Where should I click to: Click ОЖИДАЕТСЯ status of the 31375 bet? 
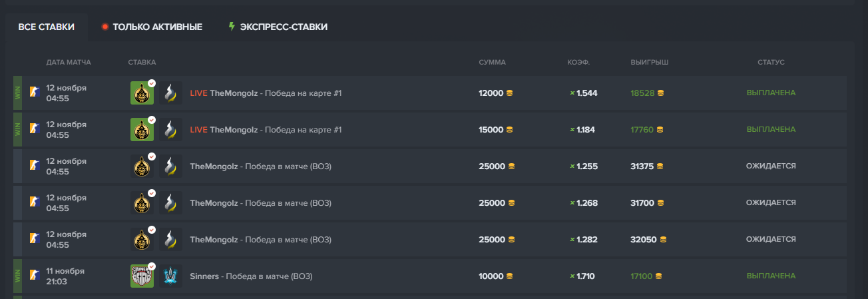point(771,166)
